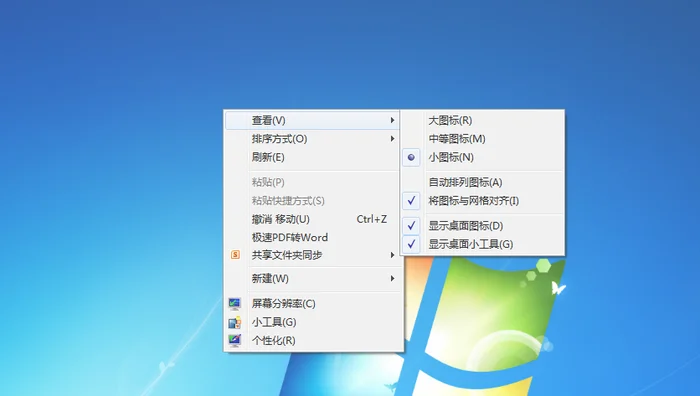
Task: Choose 刷新(E) from the context menu
Action: pyautogui.click(x=312, y=157)
